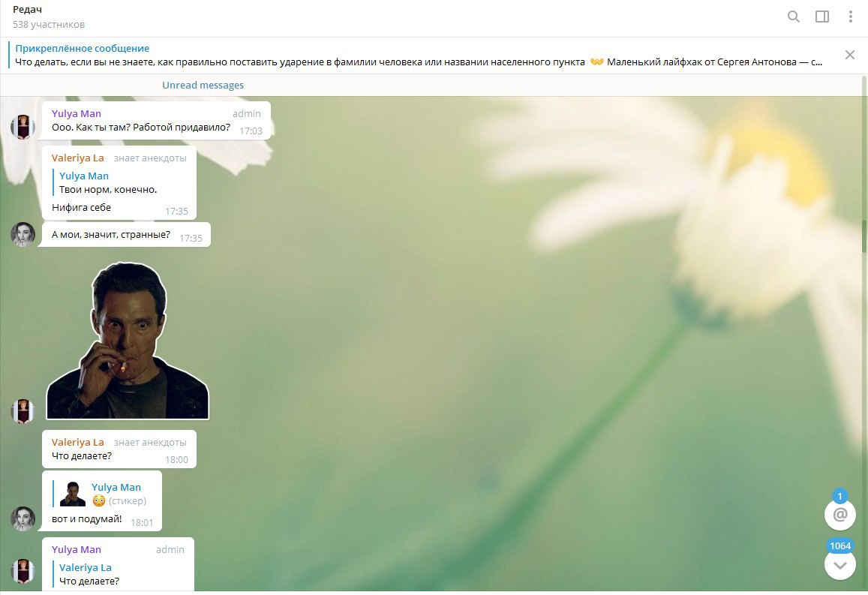Viewport: 868px width, 595px height.
Task: Click Valeriya La name above 'Что делаете?' 18:00
Action: [77, 442]
